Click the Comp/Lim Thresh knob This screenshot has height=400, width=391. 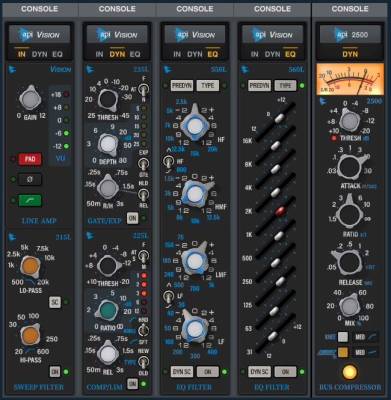click(108, 266)
